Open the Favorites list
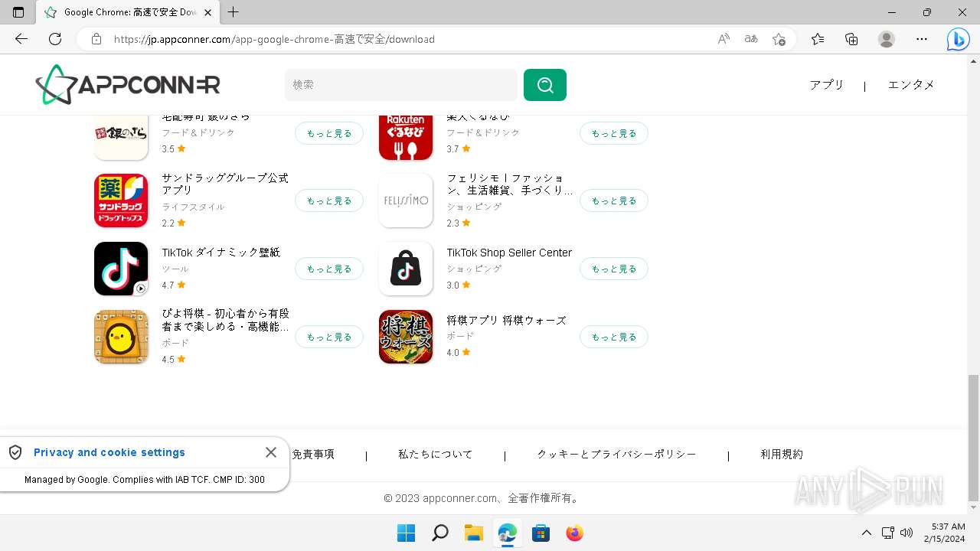Screen dimensions: 980x551 (x=818, y=39)
